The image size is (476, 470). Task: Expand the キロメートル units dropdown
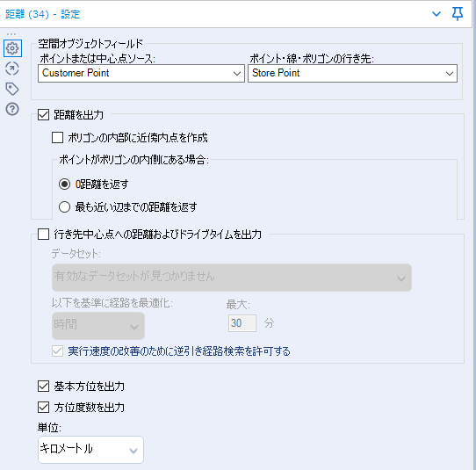click(90, 450)
